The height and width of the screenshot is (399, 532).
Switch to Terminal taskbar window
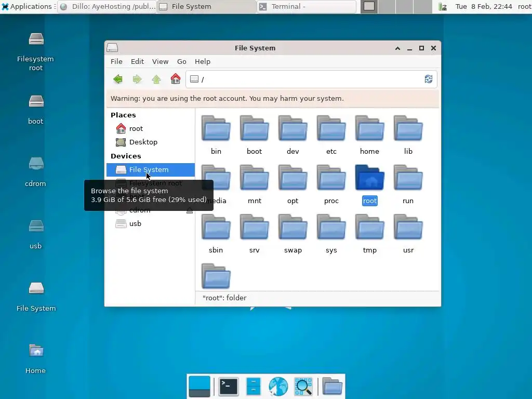(307, 6)
